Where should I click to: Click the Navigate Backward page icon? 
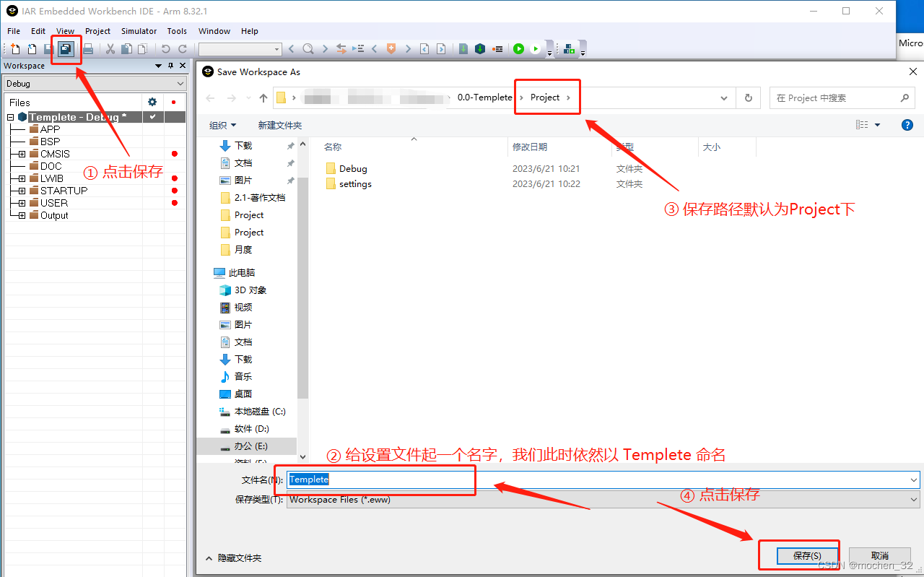point(424,49)
